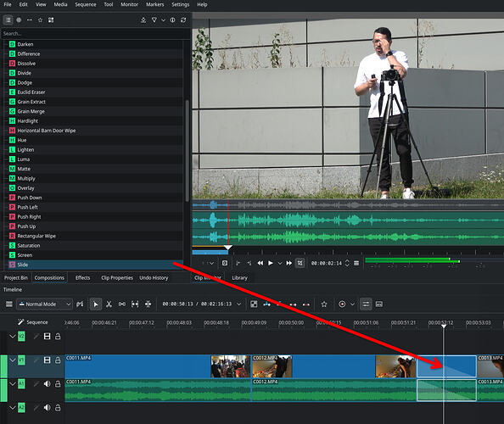Mute the A1 audio track
Screen dimensions: 504x424
click(47, 384)
